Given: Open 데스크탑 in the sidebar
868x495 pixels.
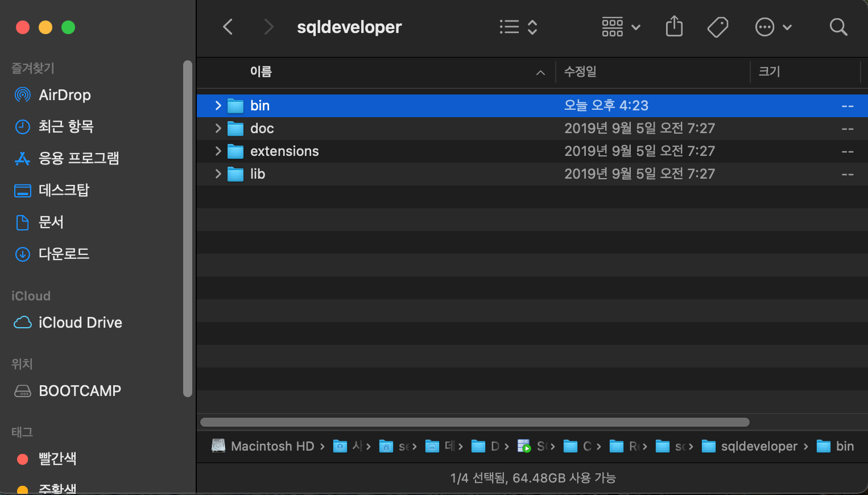Looking at the screenshot, I should tap(52, 190).
